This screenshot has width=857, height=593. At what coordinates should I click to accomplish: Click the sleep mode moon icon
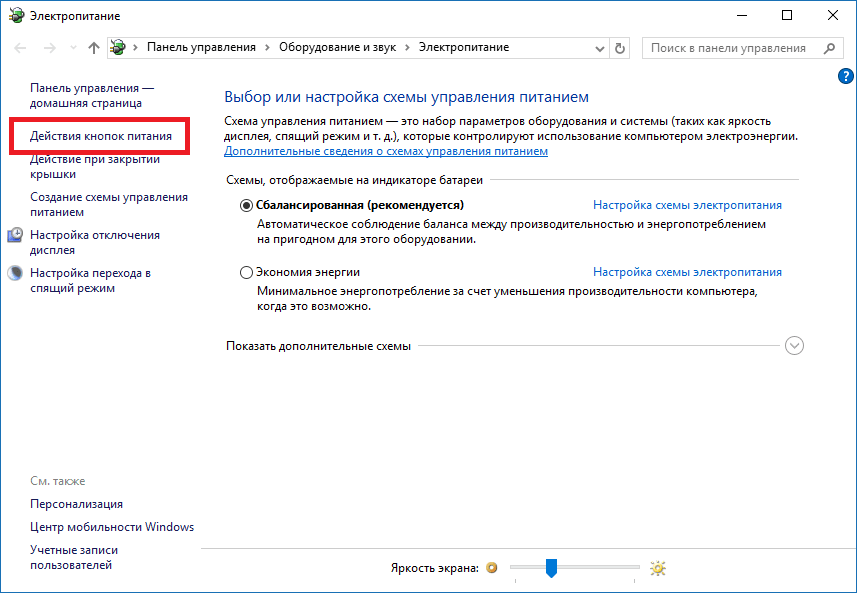pyautogui.click(x=15, y=273)
